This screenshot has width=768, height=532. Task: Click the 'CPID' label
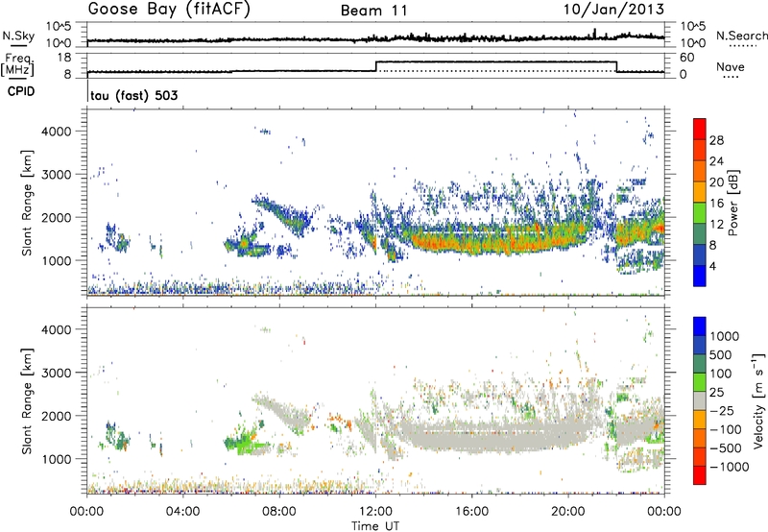coord(21,91)
